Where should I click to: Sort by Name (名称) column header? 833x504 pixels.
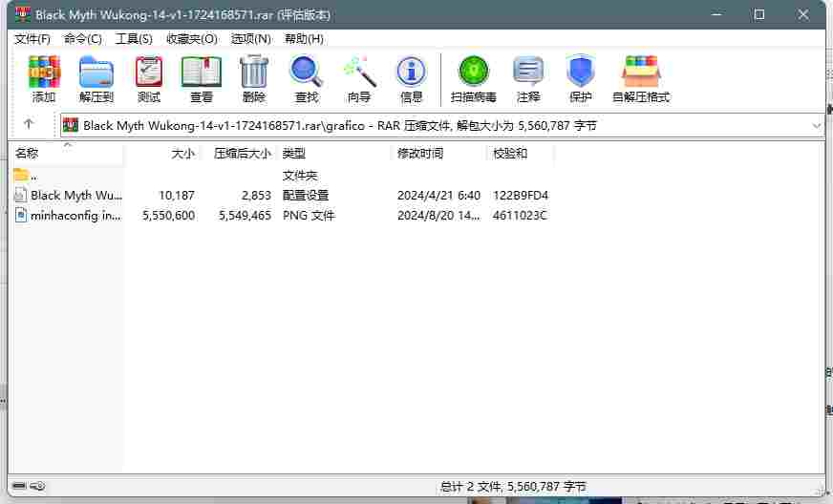67,154
